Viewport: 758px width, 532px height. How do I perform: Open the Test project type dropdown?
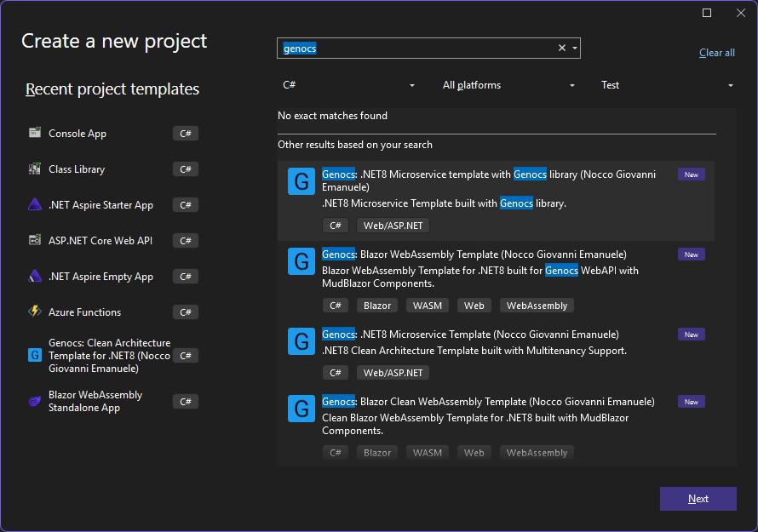coord(667,85)
